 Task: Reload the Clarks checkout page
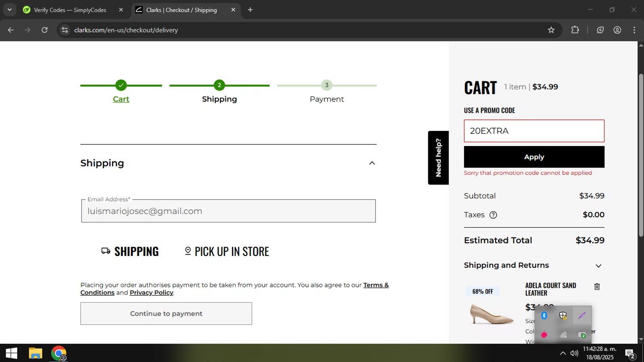pos(45,30)
